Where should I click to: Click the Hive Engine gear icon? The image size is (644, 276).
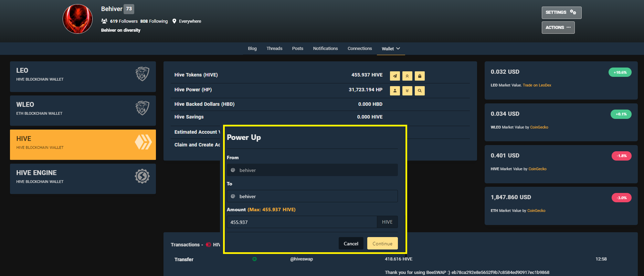(142, 176)
